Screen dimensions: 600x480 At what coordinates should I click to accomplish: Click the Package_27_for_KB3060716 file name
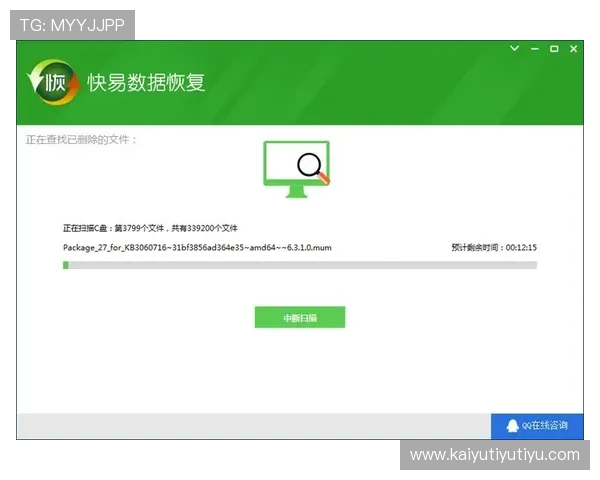coord(197,248)
